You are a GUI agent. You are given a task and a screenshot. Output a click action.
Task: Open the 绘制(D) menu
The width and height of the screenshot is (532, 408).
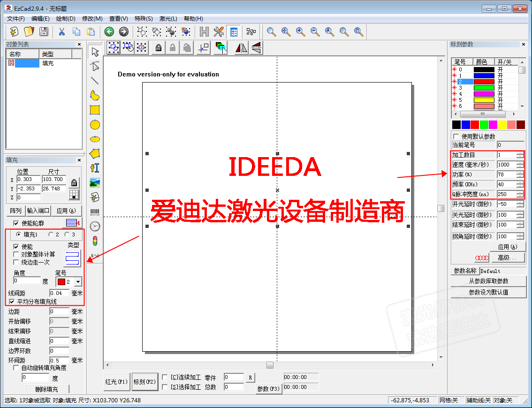[x=66, y=19]
